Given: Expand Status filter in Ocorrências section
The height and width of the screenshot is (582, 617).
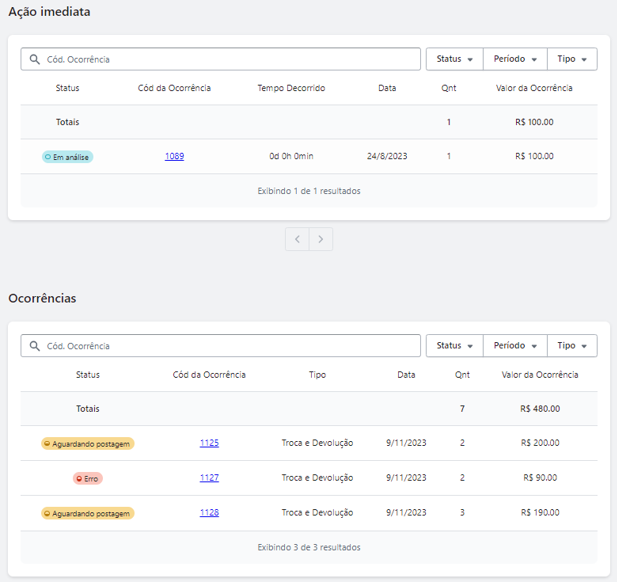Looking at the screenshot, I should [x=454, y=346].
